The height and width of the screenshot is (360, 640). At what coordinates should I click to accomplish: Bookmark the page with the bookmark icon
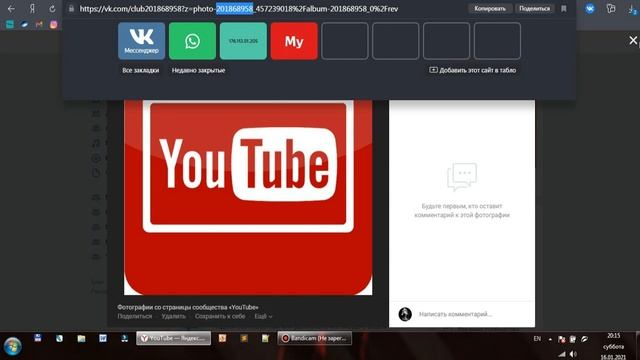564,9
